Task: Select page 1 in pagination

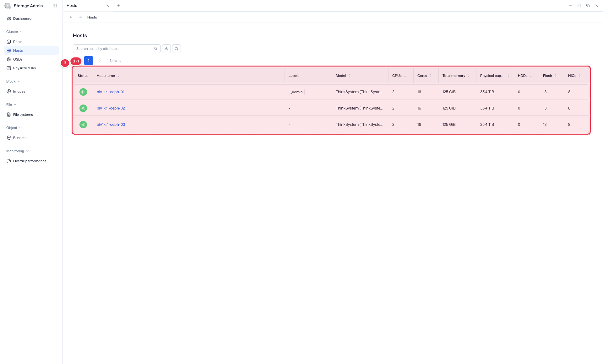Action: [89, 61]
